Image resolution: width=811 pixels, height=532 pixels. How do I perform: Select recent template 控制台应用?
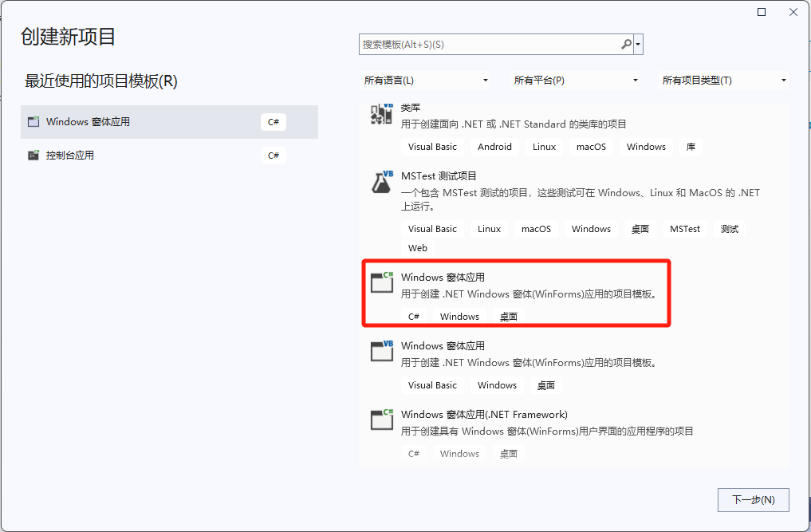point(169,156)
